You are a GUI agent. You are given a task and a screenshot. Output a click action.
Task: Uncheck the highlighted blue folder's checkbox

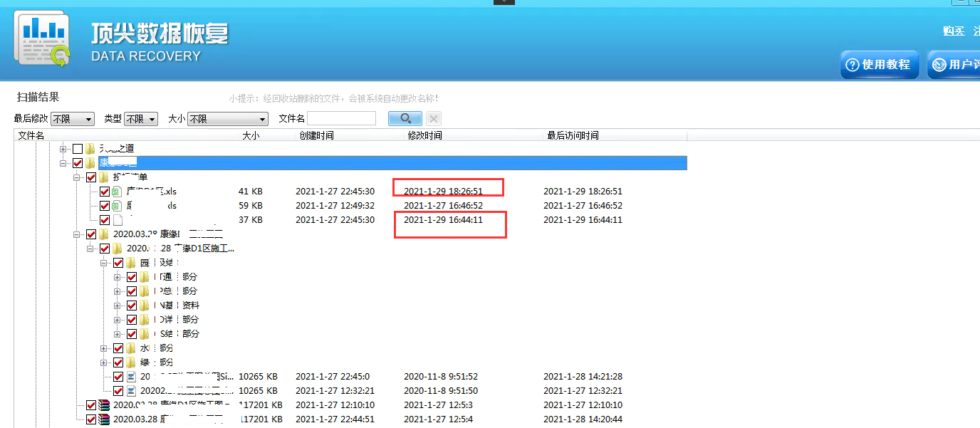point(78,163)
